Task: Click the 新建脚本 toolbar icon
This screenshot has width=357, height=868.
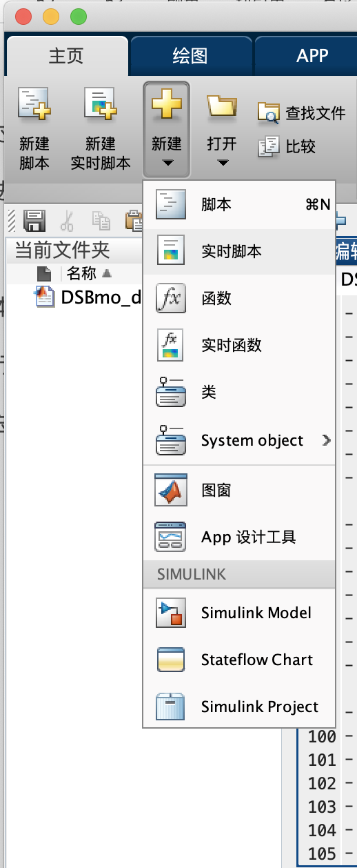Action: tap(34, 103)
